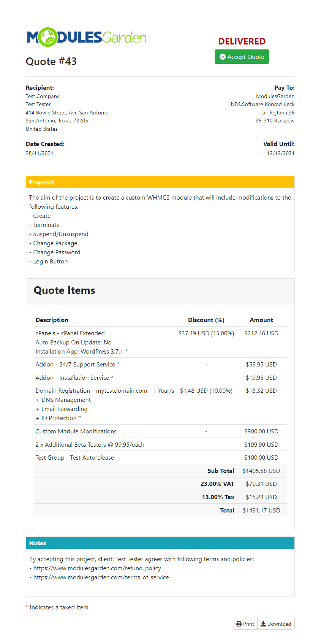
Task: Click the Recipient label
Action: (x=40, y=87)
